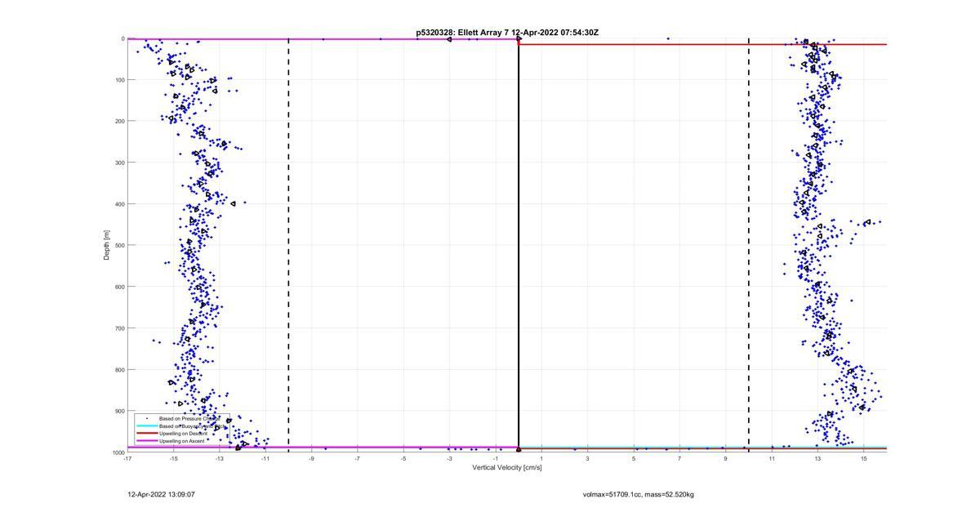Screen dimensions: 980x508
Task: Click the red line swatch in legend
Action: click(x=146, y=433)
